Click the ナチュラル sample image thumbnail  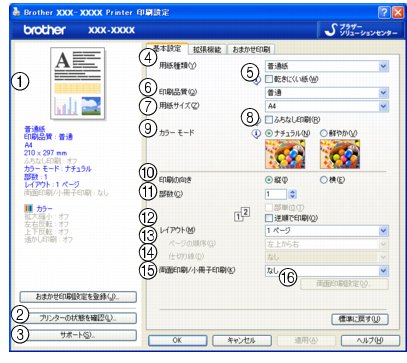[x=285, y=154]
